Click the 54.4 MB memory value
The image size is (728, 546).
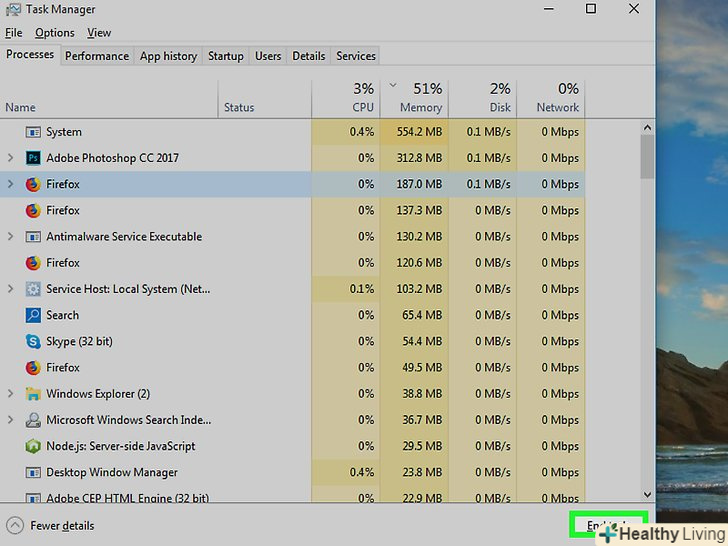422,342
